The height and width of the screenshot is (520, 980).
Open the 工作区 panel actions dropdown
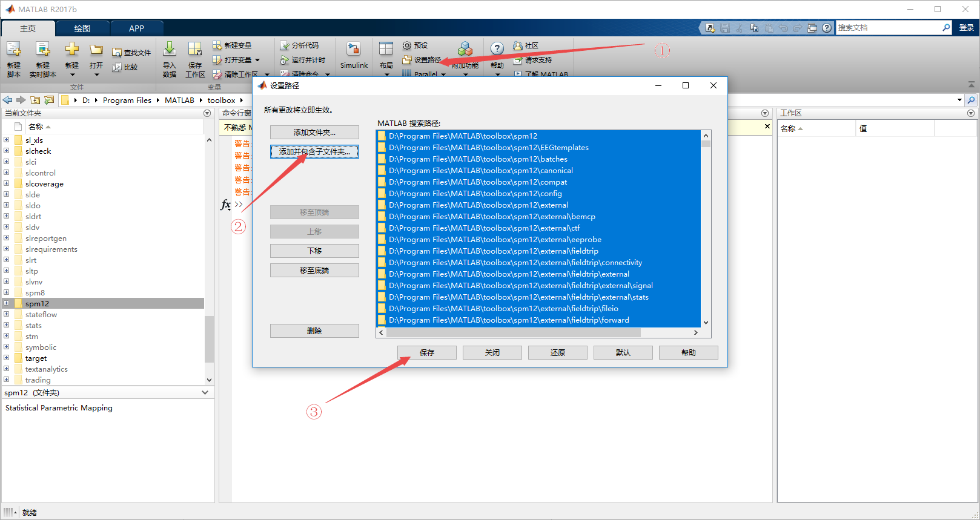click(971, 113)
